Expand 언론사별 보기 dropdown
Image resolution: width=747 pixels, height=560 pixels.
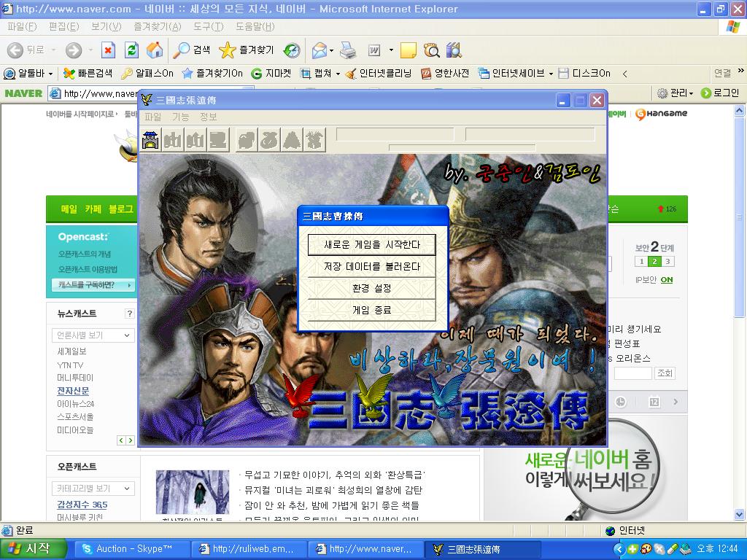[x=93, y=335]
